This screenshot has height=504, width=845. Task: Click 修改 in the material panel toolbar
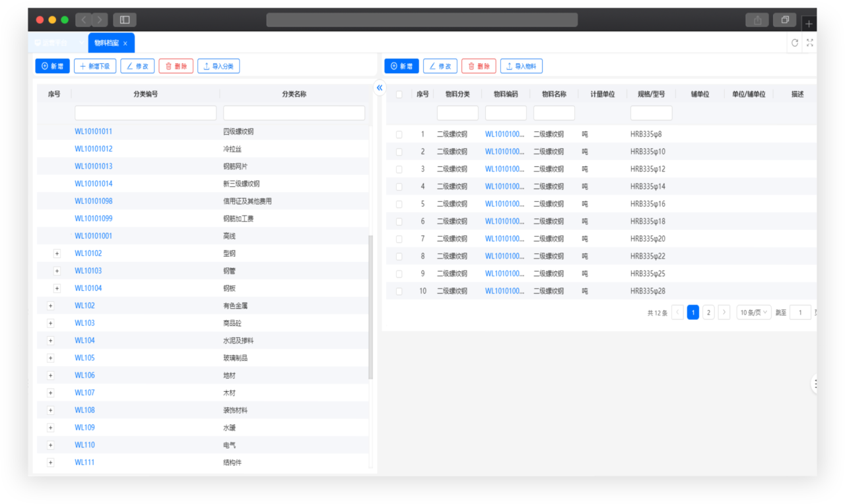click(x=440, y=66)
